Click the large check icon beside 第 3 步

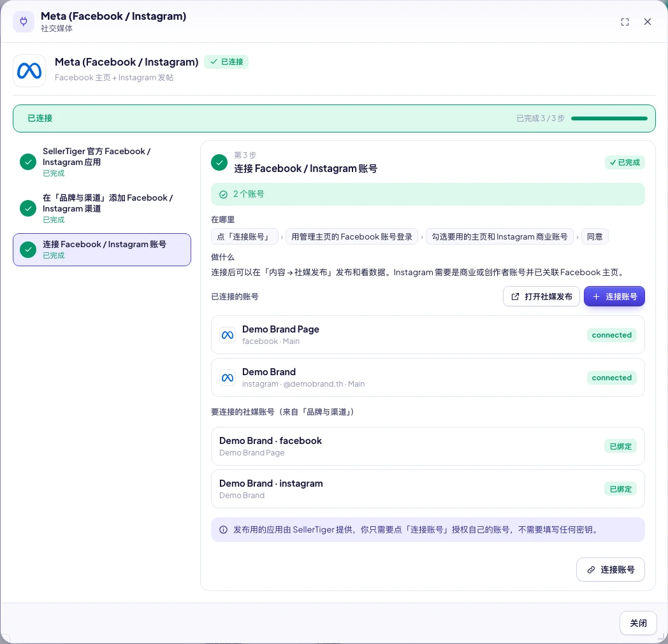tap(219, 162)
